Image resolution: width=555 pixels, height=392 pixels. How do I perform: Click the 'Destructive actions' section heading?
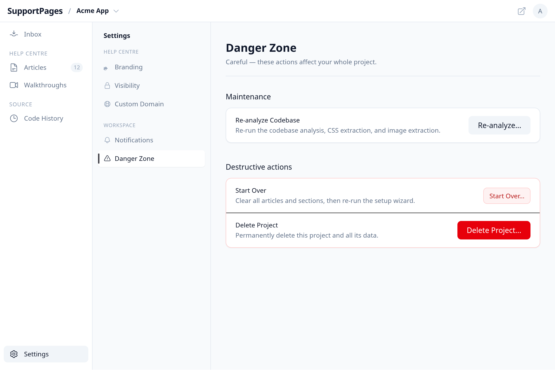259,167
